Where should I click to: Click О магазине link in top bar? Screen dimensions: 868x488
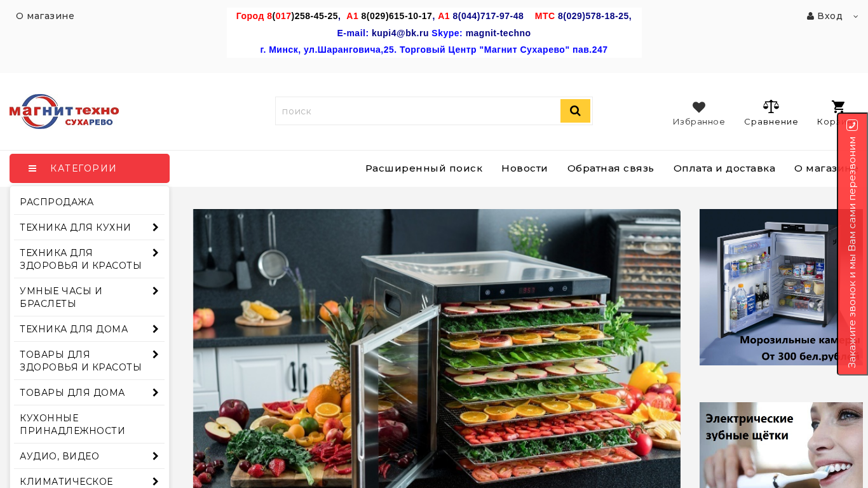[x=45, y=16]
